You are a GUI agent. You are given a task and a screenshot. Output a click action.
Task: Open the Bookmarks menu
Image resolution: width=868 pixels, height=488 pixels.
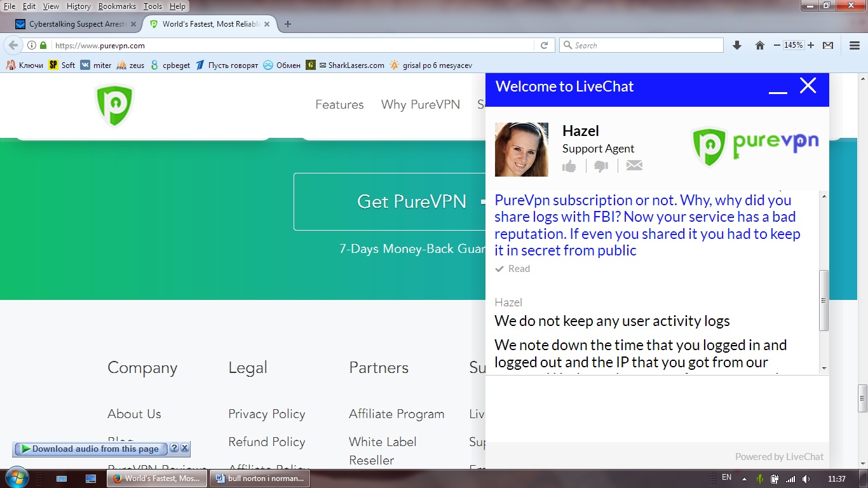tap(117, 6)
